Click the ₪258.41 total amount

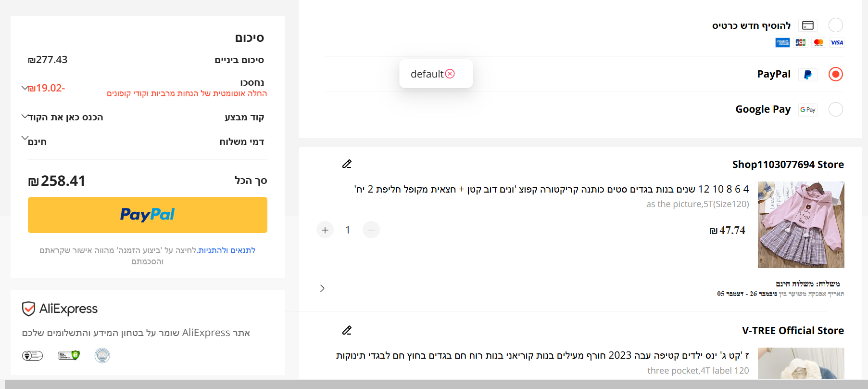pos(57,181)
